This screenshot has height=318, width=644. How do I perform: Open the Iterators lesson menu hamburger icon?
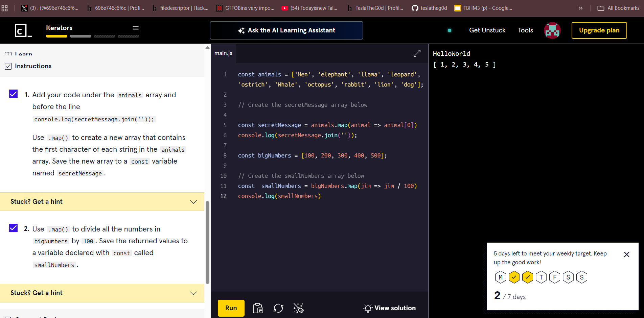136,28
